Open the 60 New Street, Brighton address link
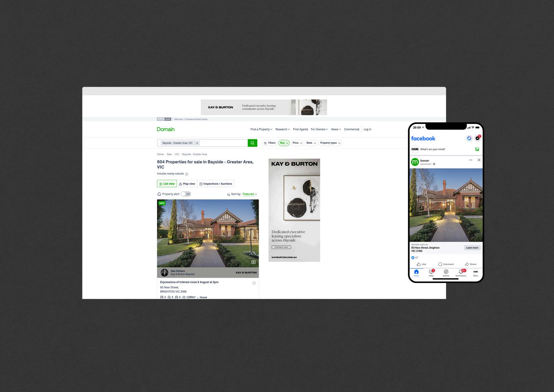The width and height of the screenshot is (554, 392). click(173, 290)
